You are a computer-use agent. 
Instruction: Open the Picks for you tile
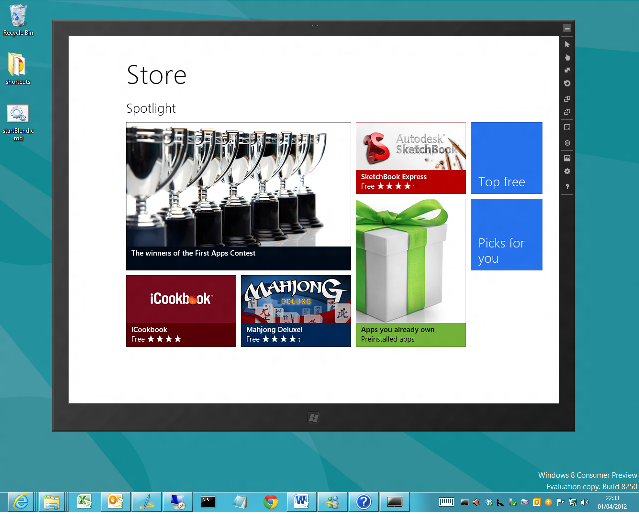point(507,234)
